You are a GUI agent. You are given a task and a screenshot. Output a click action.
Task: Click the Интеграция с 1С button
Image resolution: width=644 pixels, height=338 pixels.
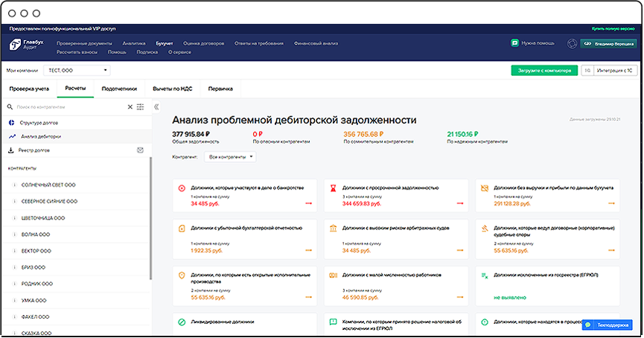coord(615,71)
